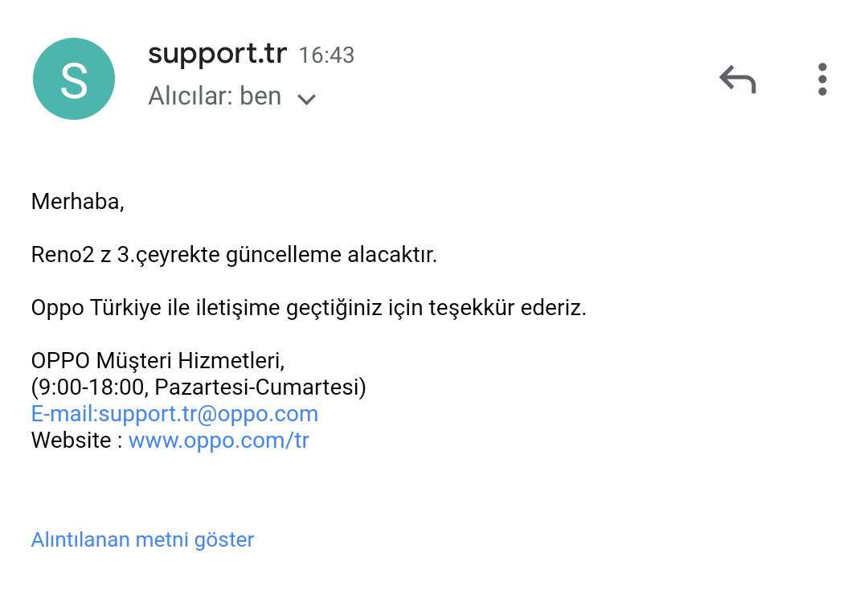The image size is (868, 615).
Task: Click the word "alacaktır" in the message
Action: (x=391, y=255)
